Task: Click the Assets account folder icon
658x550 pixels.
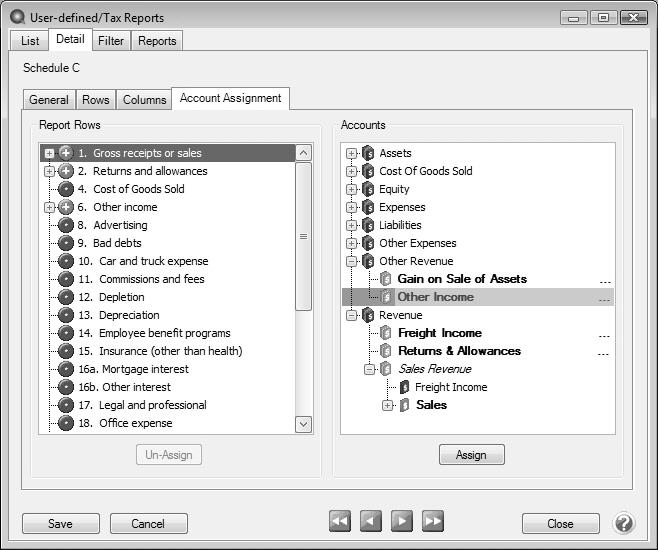Action: tap(367, 153)
